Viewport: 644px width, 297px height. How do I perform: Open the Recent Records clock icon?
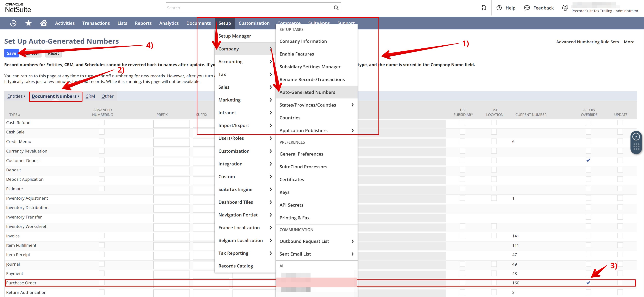(x=13, y=23)
